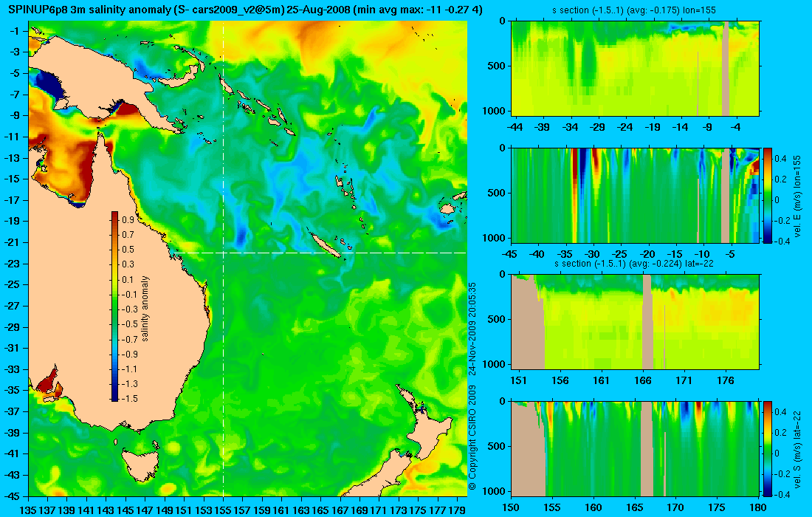The width and height of the screenshot is (812, 517).
Task: Click the -0.9 tick on salinity color bar
Action: tap(129, 354)
